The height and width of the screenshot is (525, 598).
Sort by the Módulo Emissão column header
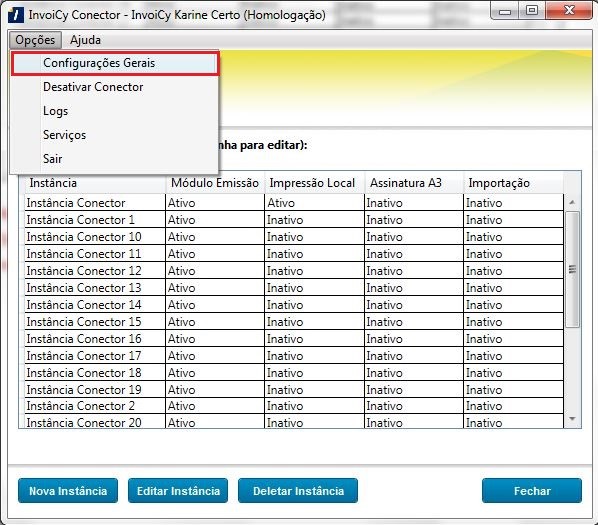point(215,183)
